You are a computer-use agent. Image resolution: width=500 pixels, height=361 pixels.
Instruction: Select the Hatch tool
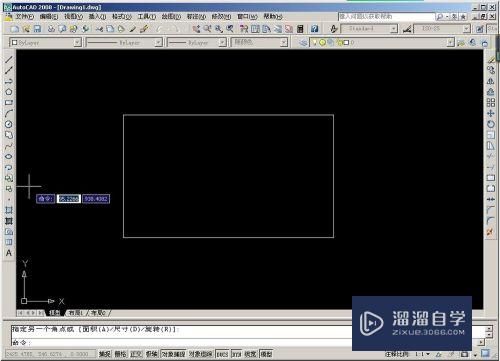9,210
